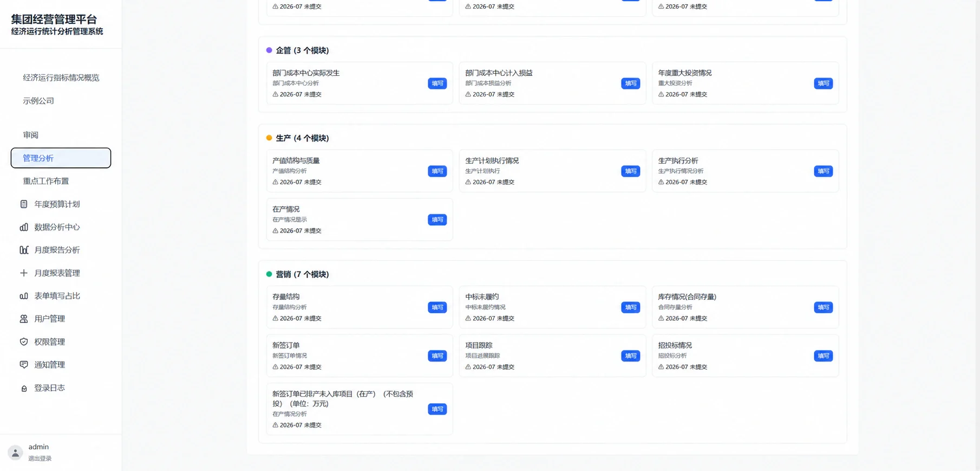Click warning icon on 在产情况 card
Screen dimensions: 980x471
pos(275,231)
